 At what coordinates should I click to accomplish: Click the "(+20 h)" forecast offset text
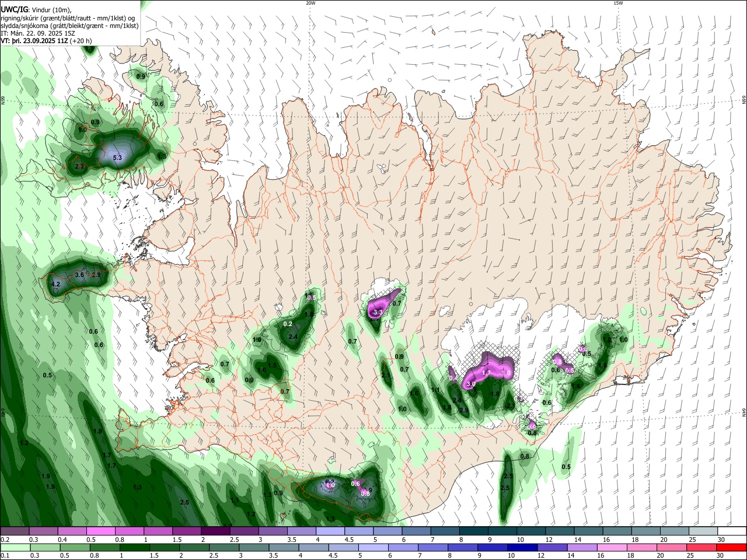[x=81, y=41]
